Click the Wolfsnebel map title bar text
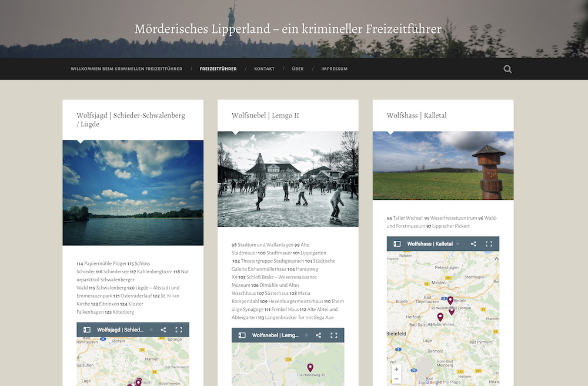 275,335
